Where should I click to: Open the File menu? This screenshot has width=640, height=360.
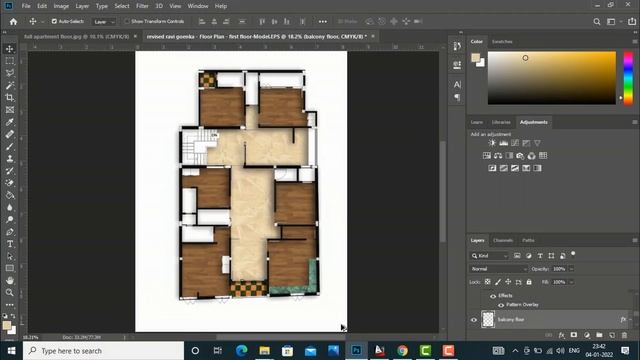coord(26,6)
